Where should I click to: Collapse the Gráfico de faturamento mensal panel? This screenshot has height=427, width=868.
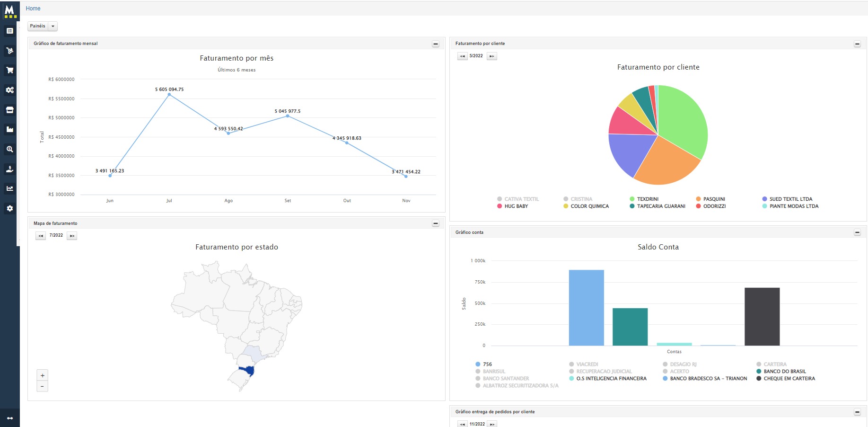pos(436,44)
